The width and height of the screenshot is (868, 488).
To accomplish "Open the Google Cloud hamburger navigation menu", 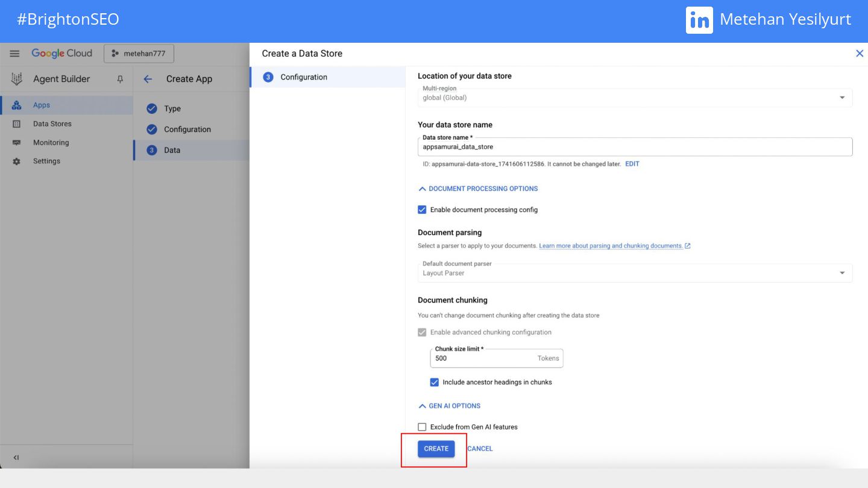I will click(14, 54).
